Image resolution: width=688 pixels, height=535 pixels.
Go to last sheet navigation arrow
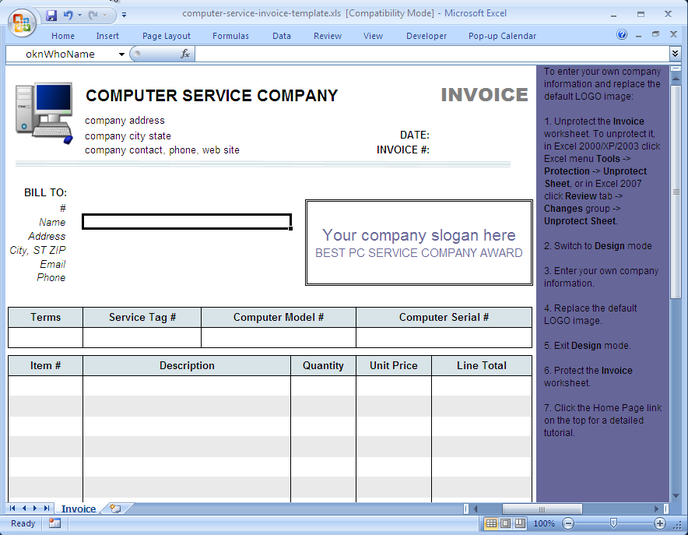tap(46, 508)
